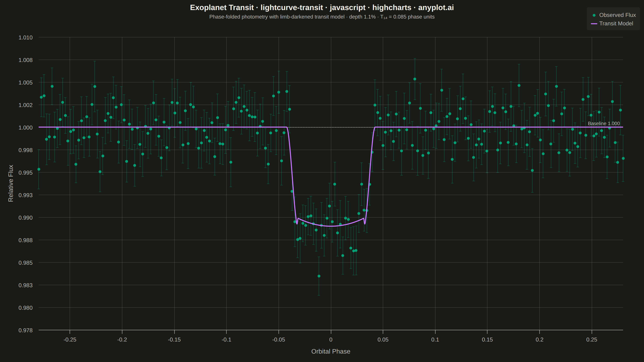Click the highest flux data point above 1.005

(415, 79)
